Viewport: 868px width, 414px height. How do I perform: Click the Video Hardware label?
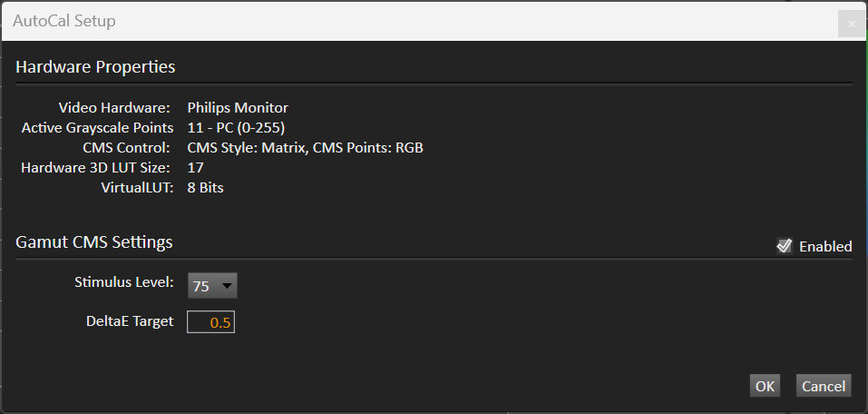114,107
